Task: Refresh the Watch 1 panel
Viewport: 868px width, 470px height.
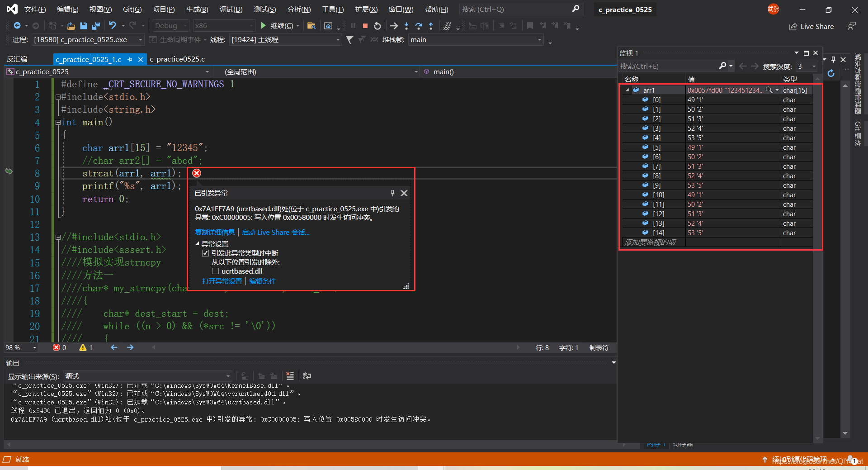Action: click(831, 73)
